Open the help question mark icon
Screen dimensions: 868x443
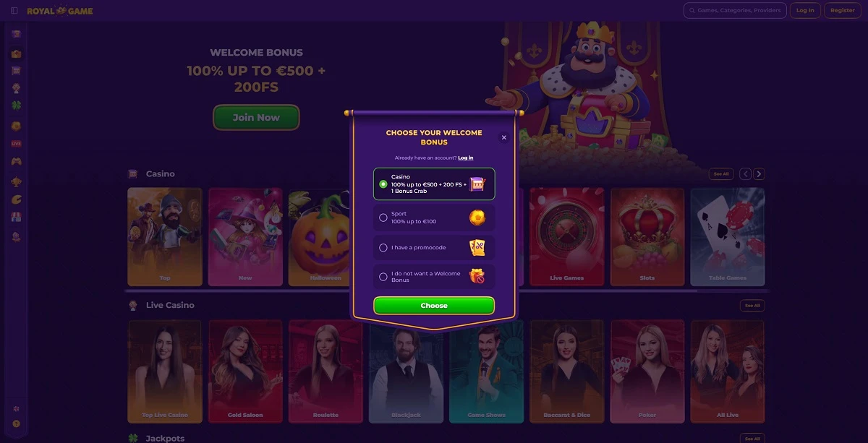point(16,424)
